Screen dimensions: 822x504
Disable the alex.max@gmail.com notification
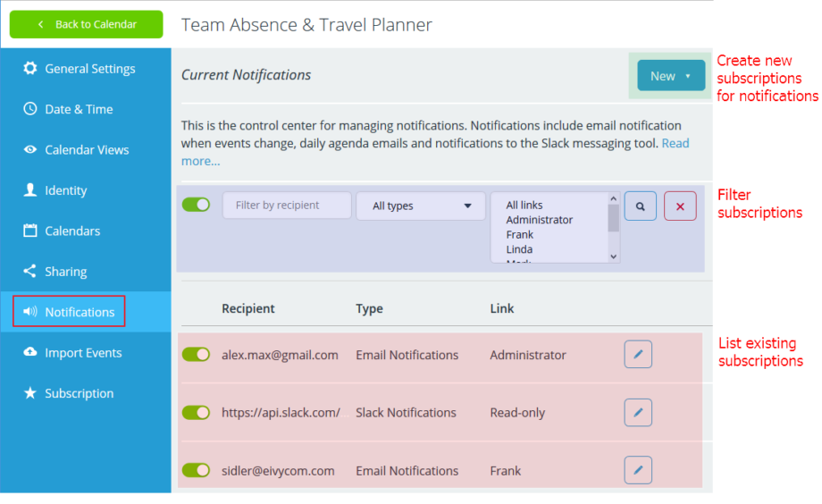[x=196, y=355]
